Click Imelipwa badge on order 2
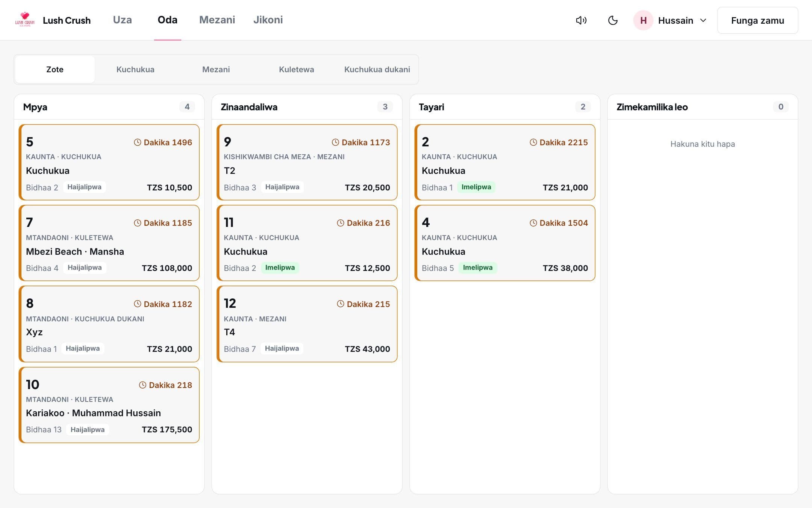 [476, 187]
